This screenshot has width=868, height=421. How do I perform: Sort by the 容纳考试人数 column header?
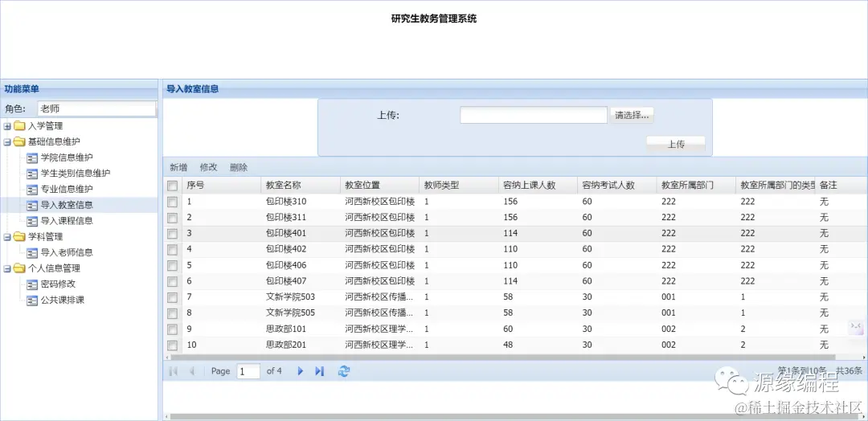point(617,186)
